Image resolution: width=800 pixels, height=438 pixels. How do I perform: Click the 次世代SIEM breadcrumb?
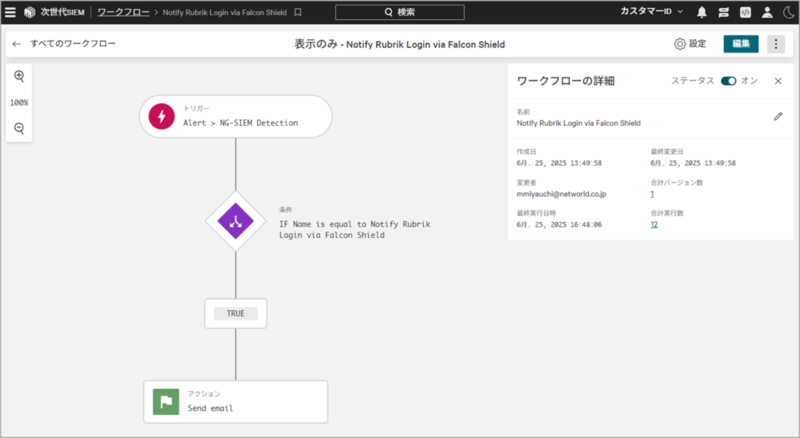(62, 12)
